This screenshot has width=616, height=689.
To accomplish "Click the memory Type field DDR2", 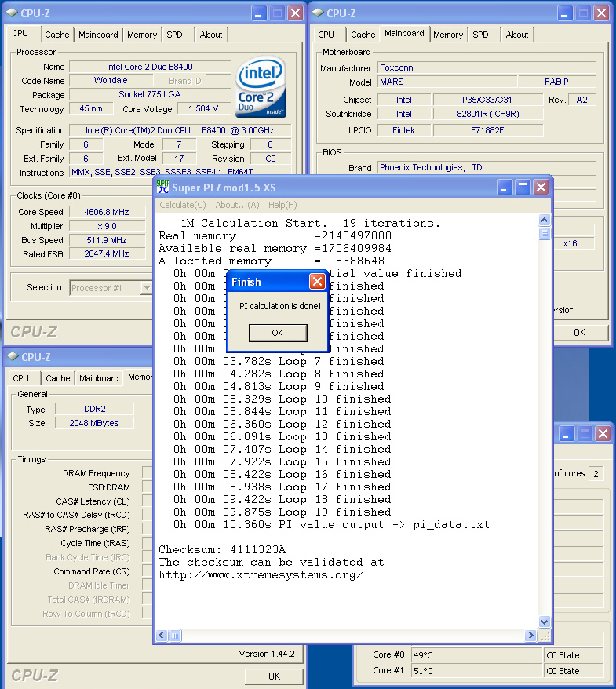I will [x=94, y=409].
